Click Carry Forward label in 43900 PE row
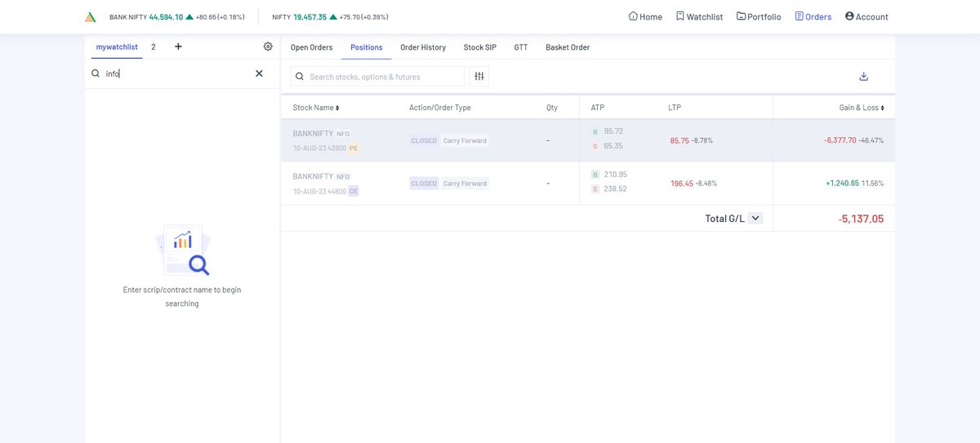The width and height of the screenshot is (980, 443). click(465, 140)
